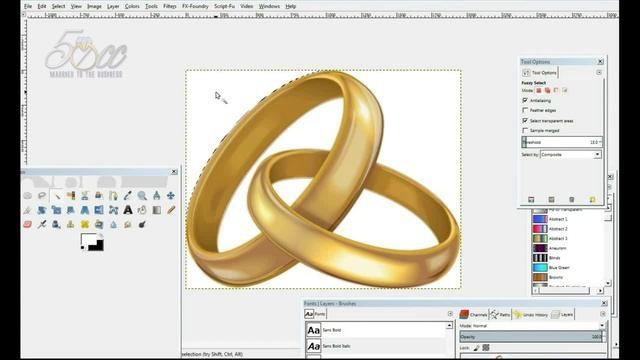
Task: Adjust the Threshold slider
Action: [562, 142]
